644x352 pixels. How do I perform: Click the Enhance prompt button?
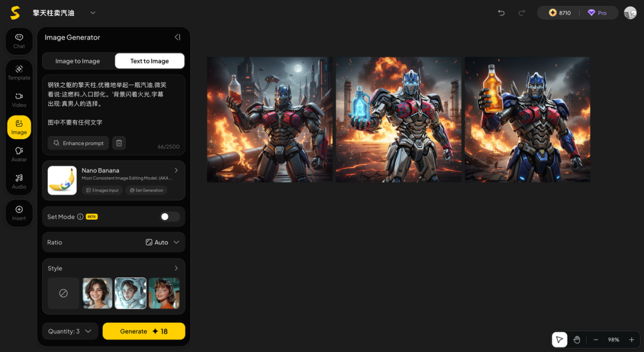(x=78, y=143)
